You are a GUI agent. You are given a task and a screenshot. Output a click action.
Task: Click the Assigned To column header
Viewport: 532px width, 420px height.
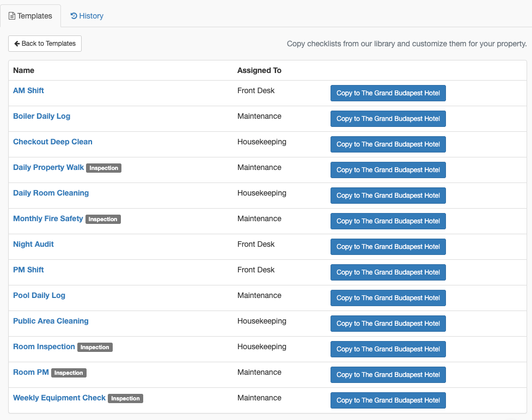click(x=259, y=70)
